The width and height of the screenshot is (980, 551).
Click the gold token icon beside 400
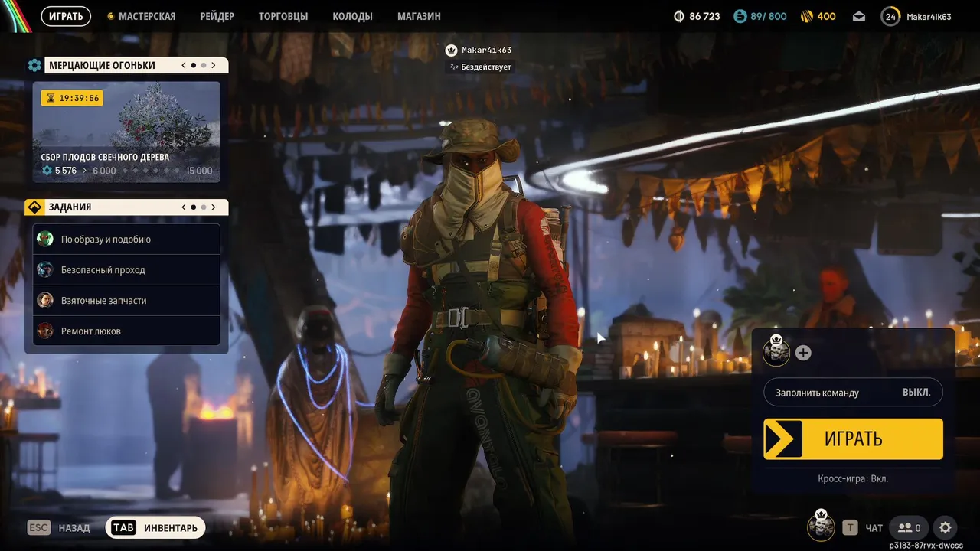click(x=807, y=16)
